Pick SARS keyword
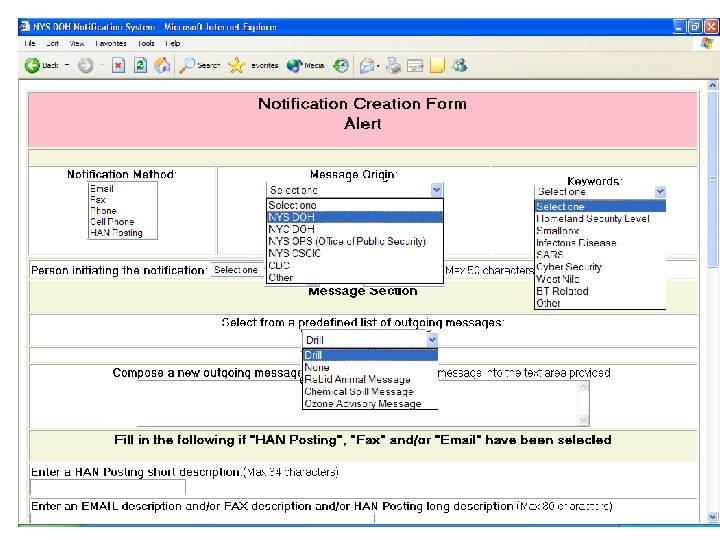 [600, 254]
